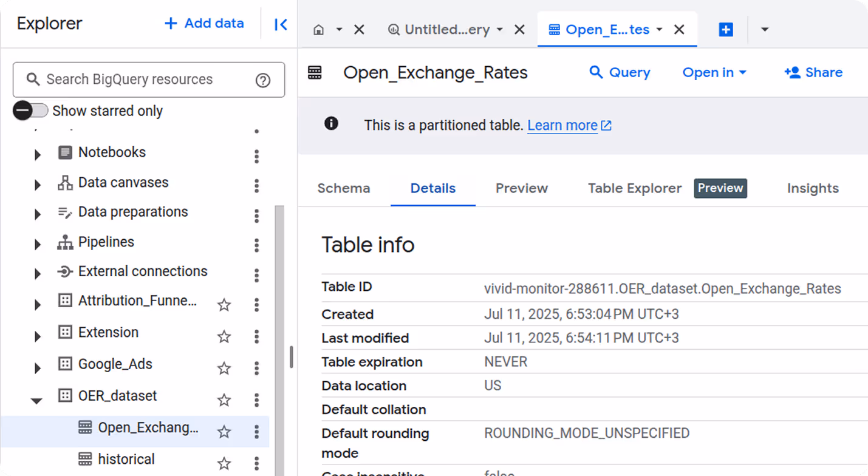Click the Query button
This screenshot has height=476, width=868.
coord(620,72)
